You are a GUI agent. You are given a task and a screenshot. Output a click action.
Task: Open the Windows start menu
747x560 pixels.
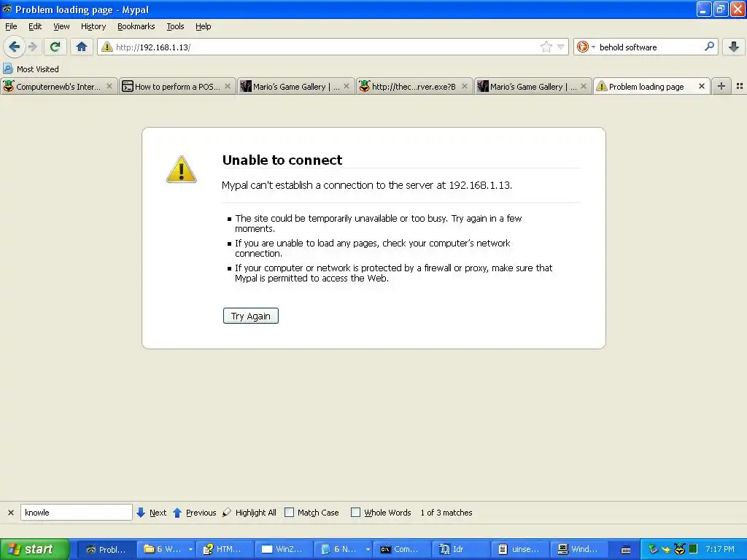(x=34, y=549)
